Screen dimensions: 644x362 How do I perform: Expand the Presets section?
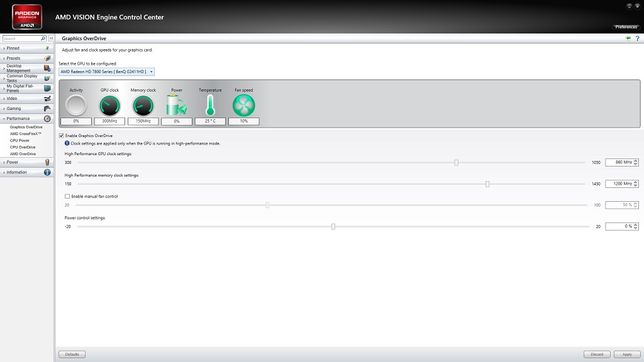pos(26,58)
